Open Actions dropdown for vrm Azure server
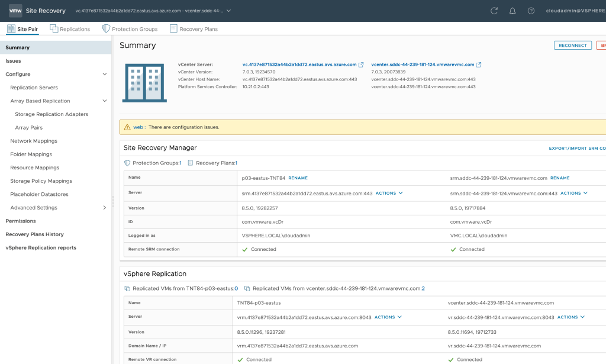The width and height of the screenshot is (606, 364). click(x=388, y=317)
